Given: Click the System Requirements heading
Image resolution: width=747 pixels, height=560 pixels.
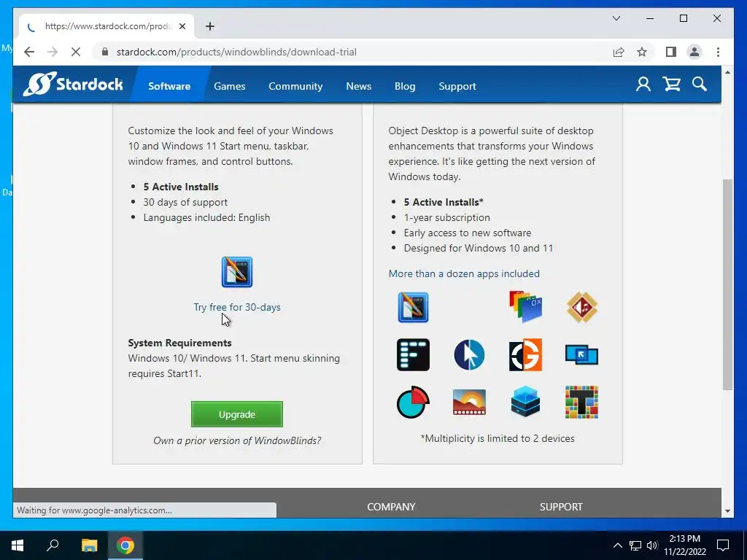Looking at the screenshot, I should tap(179, 343).
